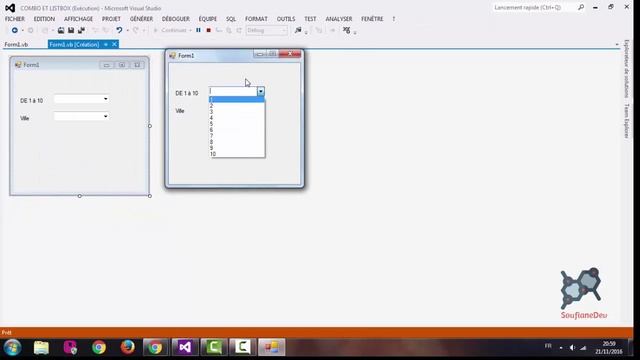Open the OUTILS menu
640x360 pixels.
point(286,19)
